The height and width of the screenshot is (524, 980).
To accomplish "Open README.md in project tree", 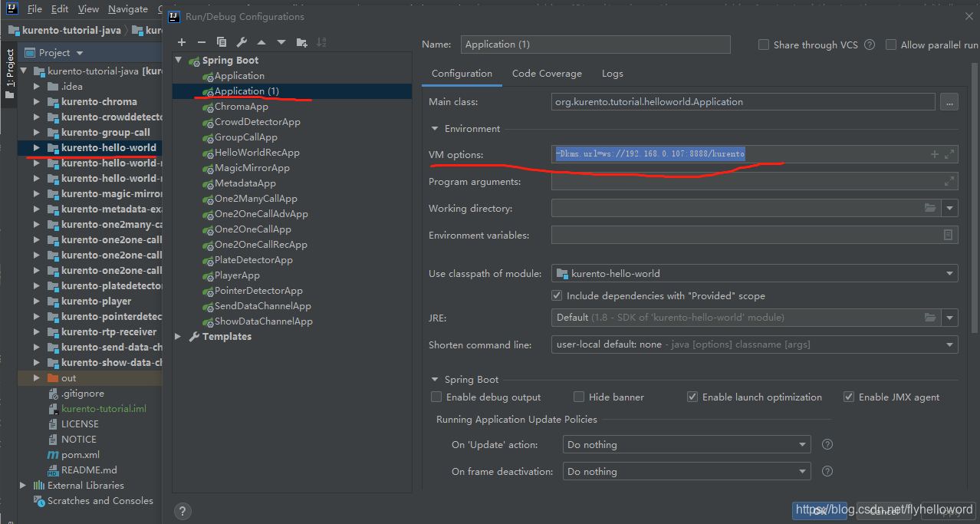I will coord(89,470).
